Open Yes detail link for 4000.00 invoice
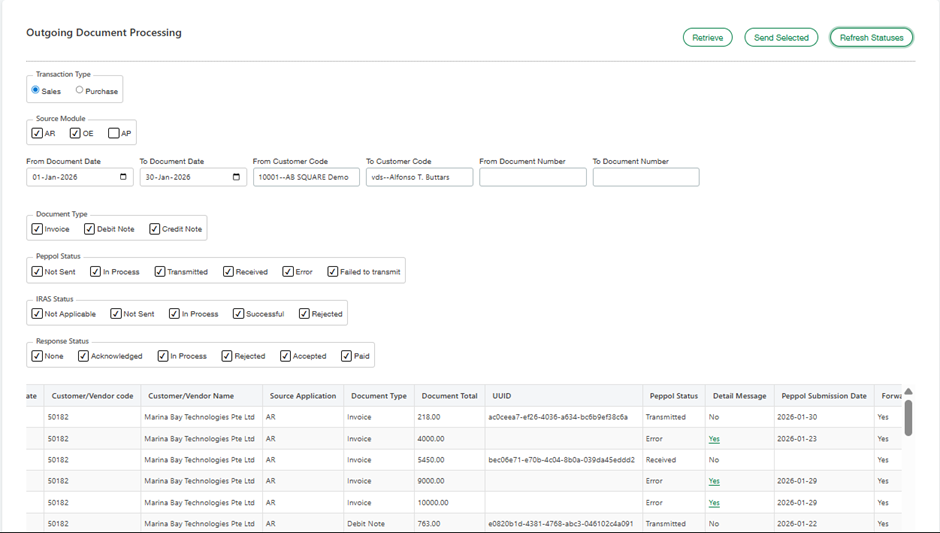 click(x=714, y=439)
